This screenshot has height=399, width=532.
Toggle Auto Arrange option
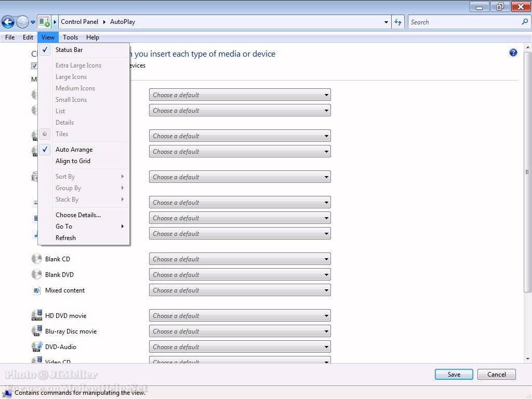tap(84, 150)
